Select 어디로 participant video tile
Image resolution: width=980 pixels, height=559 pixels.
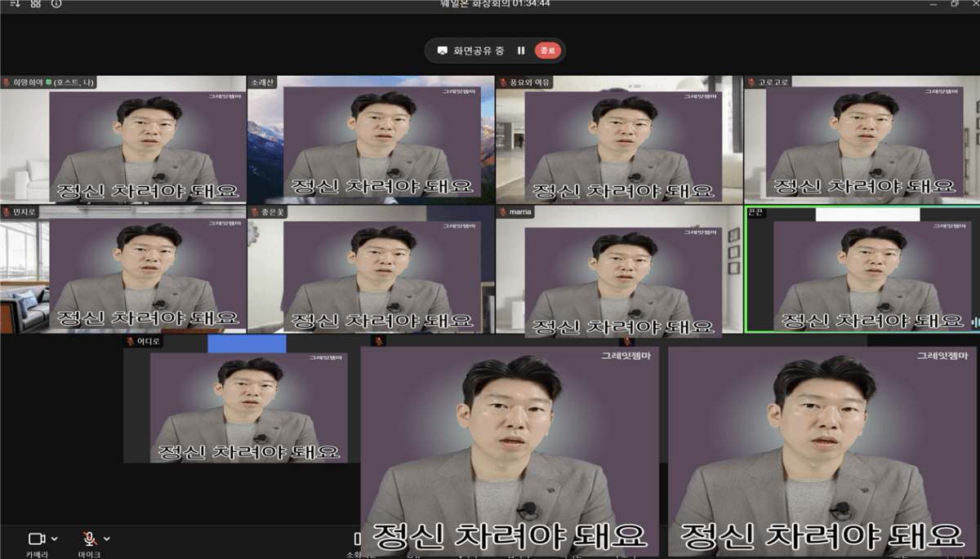coord(241,399)
